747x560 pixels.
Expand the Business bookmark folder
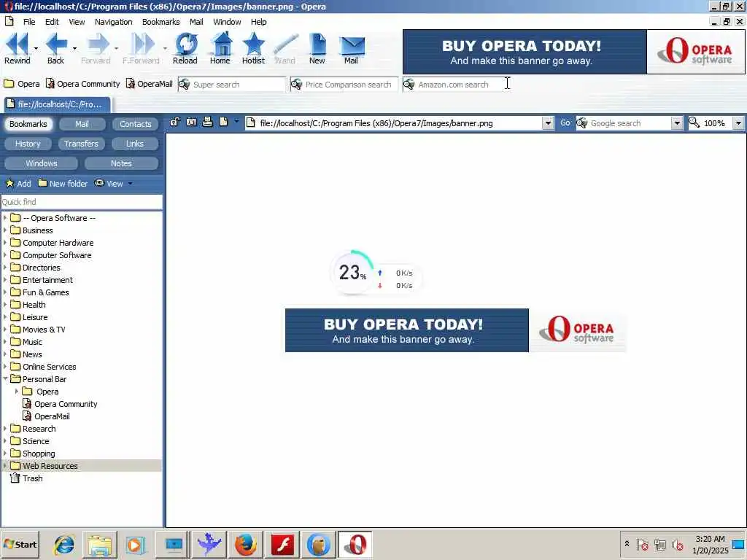(5, 230)
